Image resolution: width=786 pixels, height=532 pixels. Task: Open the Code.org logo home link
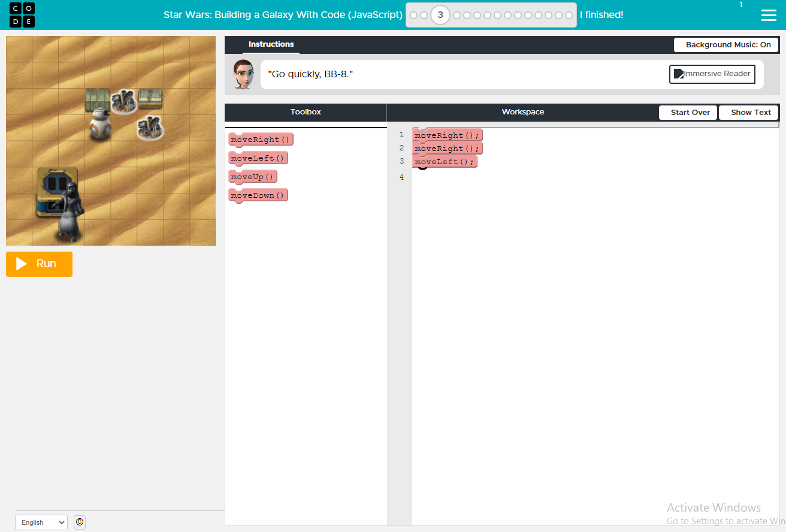coord(22,15)
